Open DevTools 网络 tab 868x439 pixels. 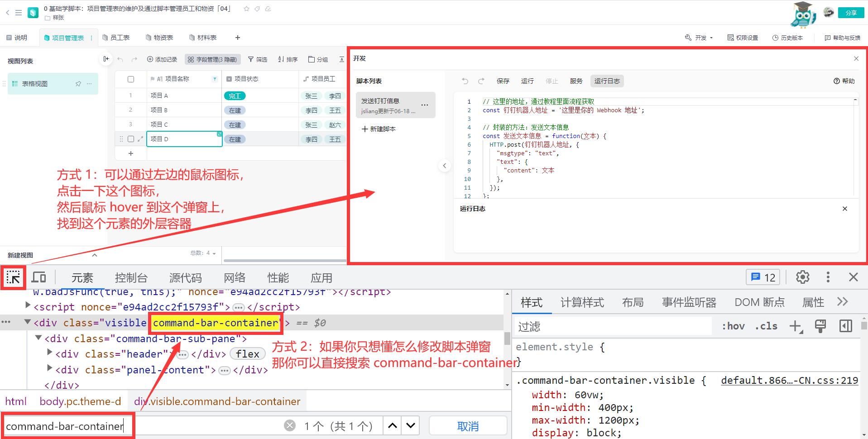[235, 277]
